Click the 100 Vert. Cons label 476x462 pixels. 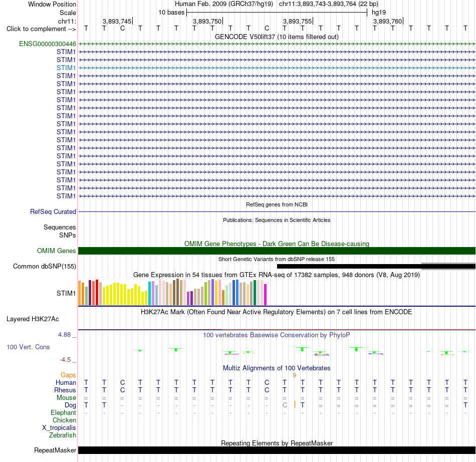pyautogui.click(x=28, y=347)
